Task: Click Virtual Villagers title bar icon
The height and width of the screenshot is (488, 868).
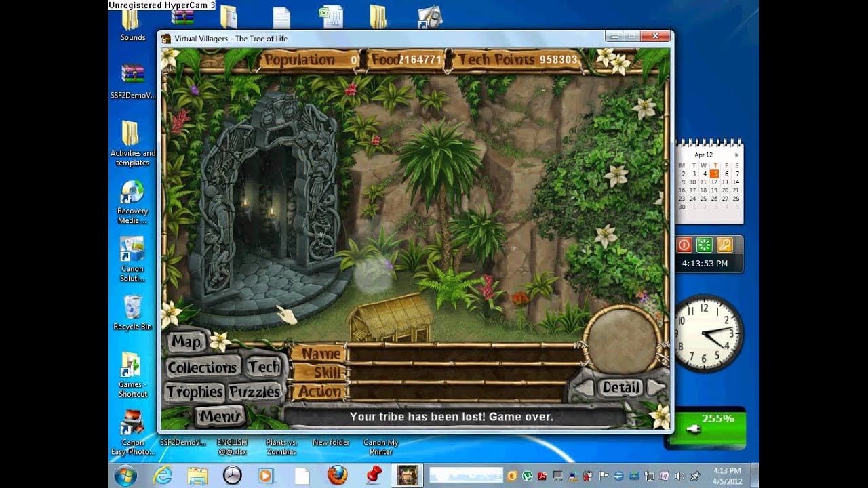Action: pyautogui.click(x=167, y=39)
